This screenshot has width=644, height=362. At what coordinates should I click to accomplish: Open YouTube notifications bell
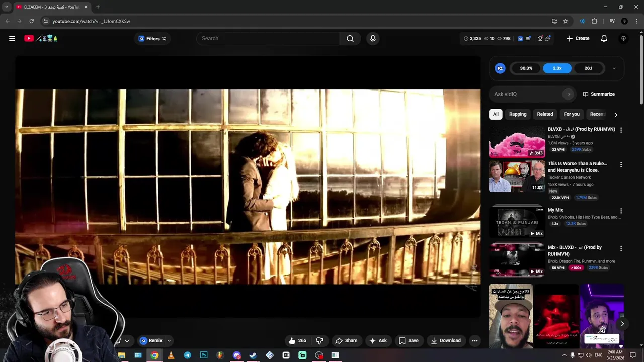point(604,38)
